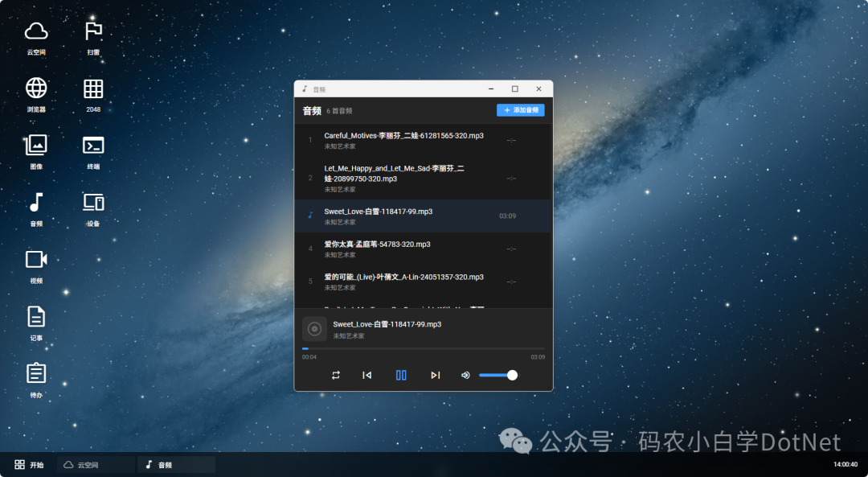Launch the 2048 game desktop icon
This screenshot has width=868, height=477.
[x=93, y=94]
